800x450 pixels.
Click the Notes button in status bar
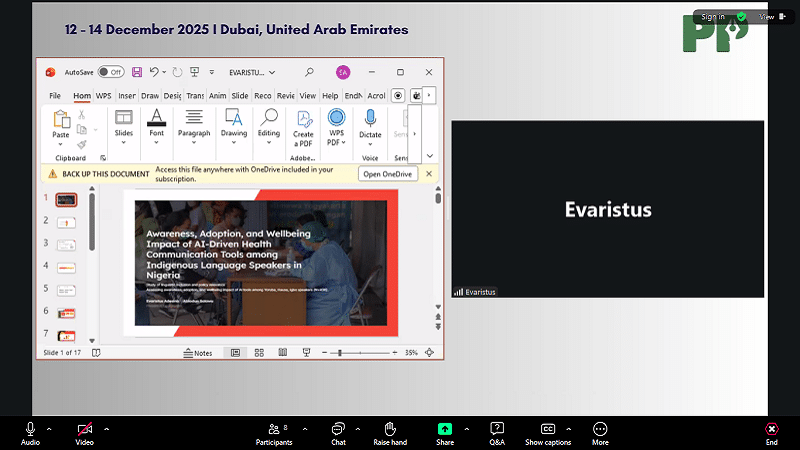coord(198,353)
